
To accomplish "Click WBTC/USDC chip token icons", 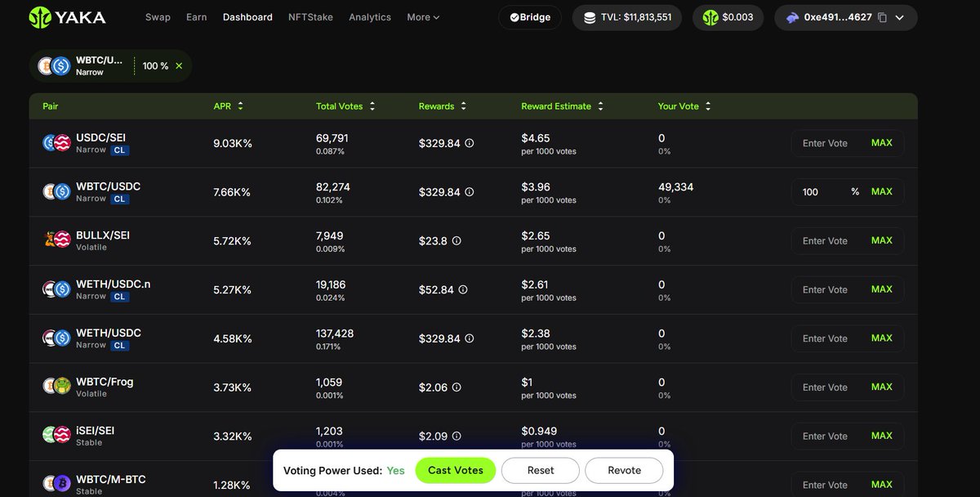I will pyautogui.click(x=54, y=66).
